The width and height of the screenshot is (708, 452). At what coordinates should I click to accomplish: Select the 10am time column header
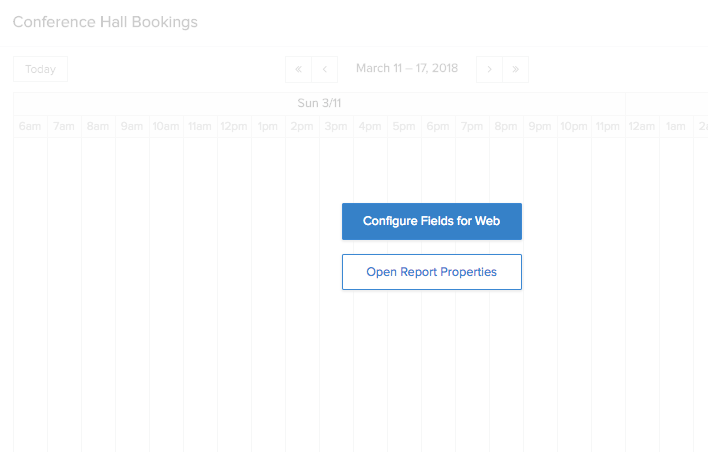coord(166,126)
